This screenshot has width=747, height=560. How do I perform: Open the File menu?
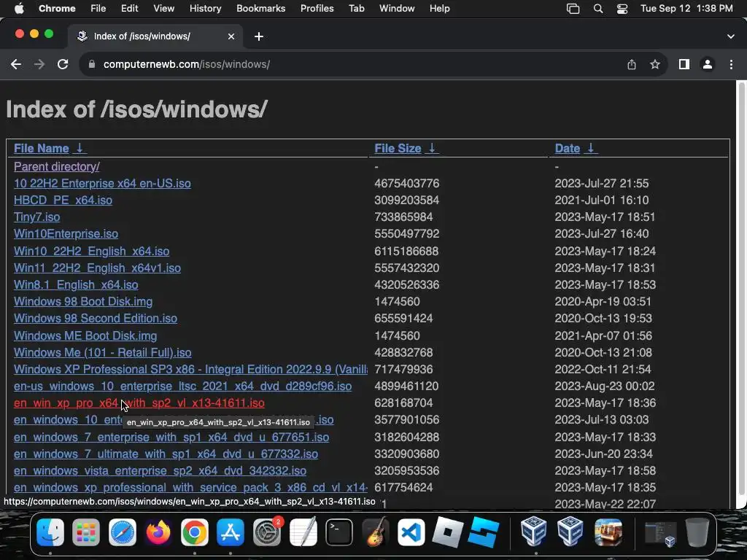coord(98,9)
